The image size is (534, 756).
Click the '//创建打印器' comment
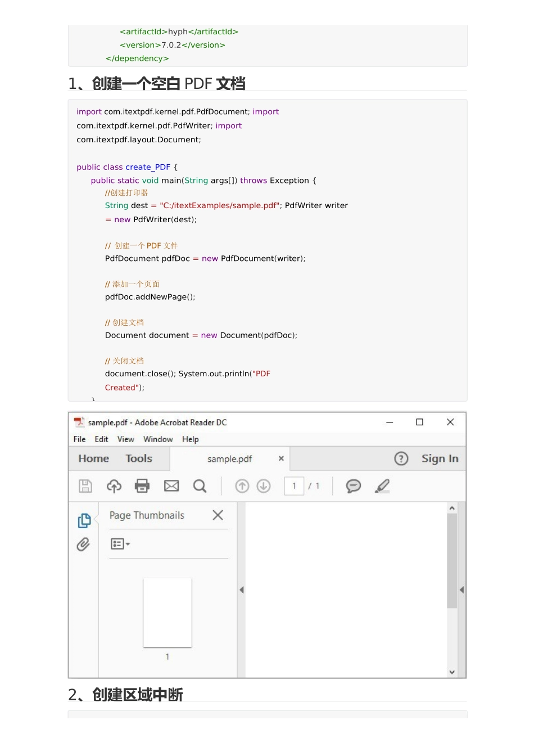coord(126,192)
